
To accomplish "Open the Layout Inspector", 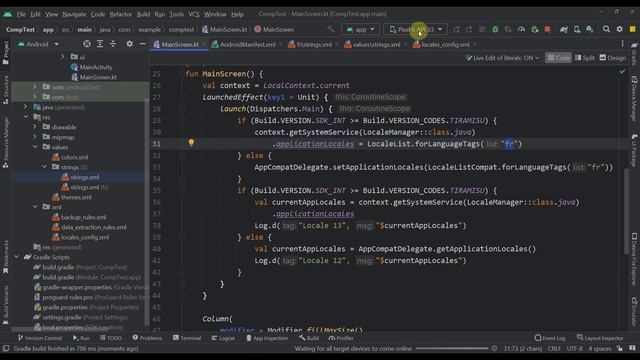I will click(600, 338).
